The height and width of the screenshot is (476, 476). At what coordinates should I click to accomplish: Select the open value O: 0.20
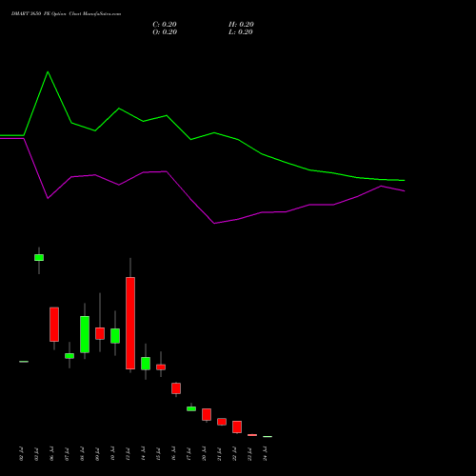pyautogui.click(x=165, y=32)
